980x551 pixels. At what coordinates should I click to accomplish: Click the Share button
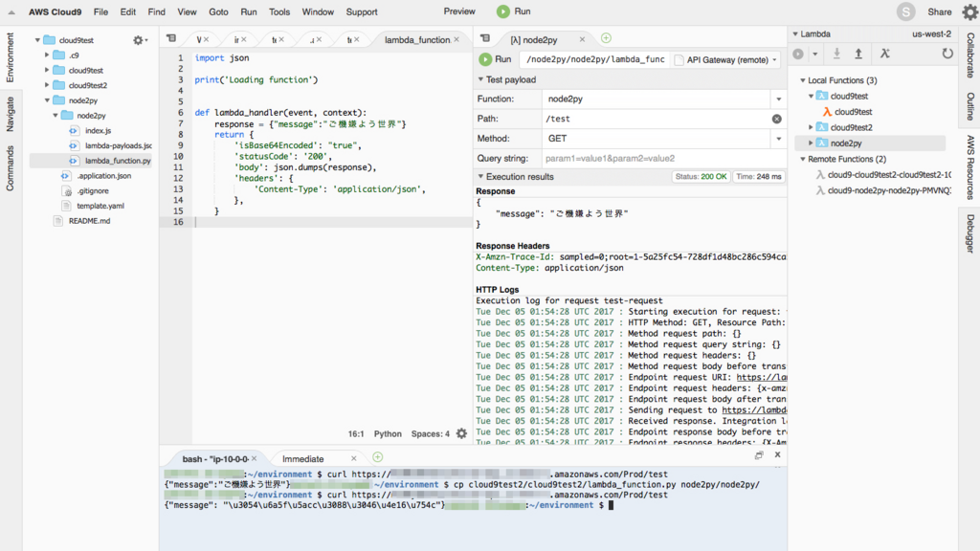940,11
